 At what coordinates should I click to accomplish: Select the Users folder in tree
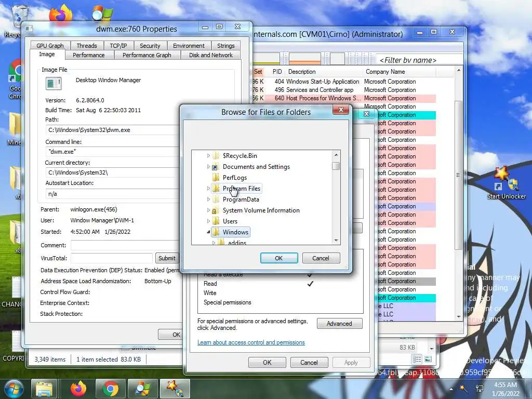click(x=230, y=221)
